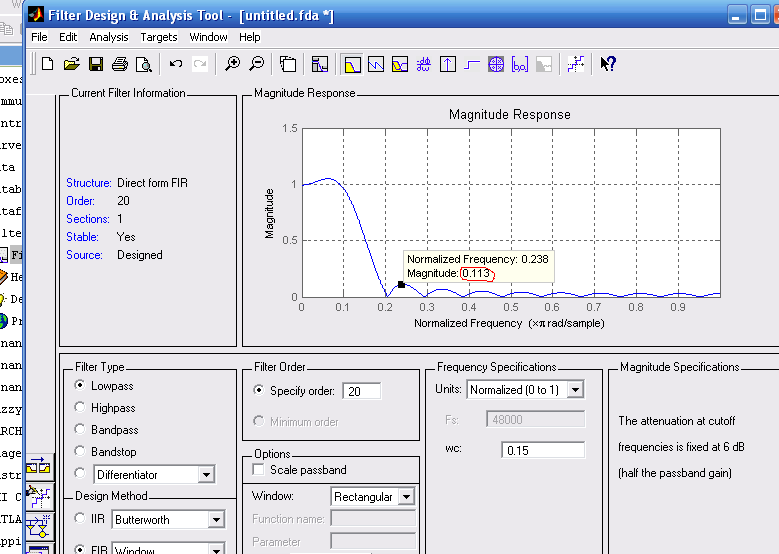This screenshot has height=554, width=779.
Task: Click the disabled Function name field
Action: pyautogui.click(x=373, y=519)
